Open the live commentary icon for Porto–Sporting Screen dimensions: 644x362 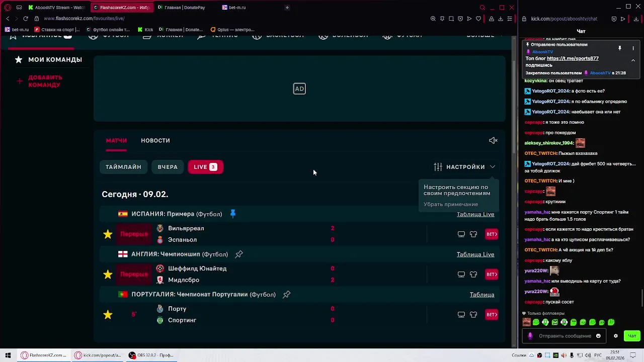(x=461, y=315)
